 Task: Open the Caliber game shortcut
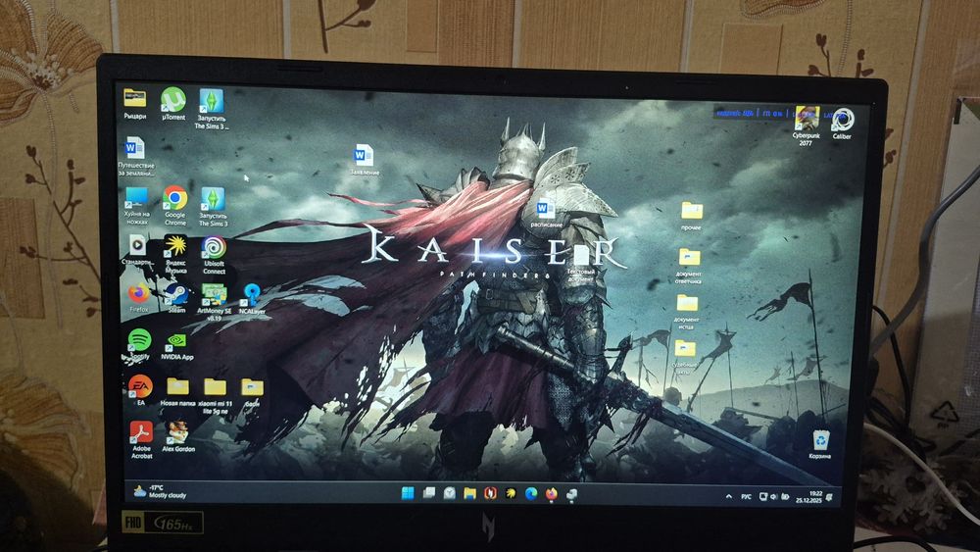pos(842,124)
